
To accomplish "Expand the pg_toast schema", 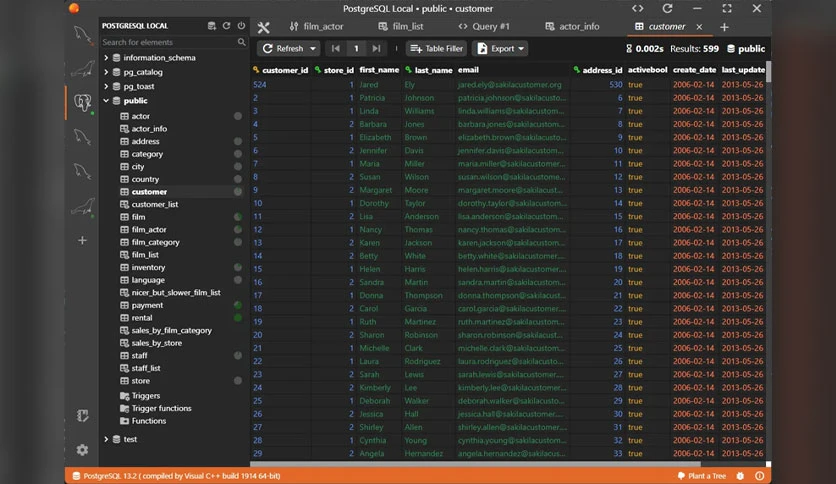I will point(106,86).
